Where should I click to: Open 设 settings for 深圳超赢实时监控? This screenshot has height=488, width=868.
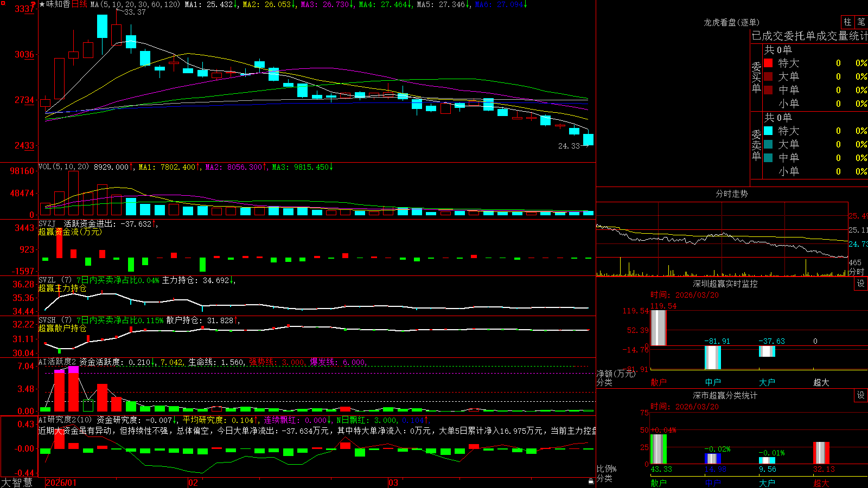861,284
